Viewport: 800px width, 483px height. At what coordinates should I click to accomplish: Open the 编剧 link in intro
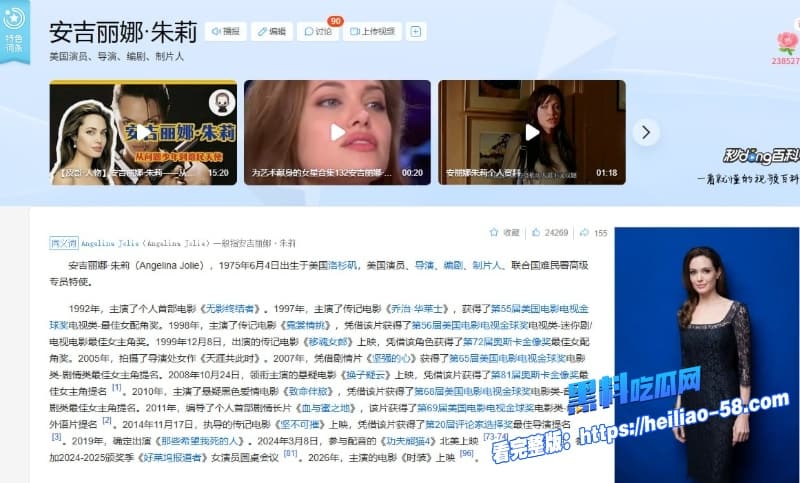(453, 265)
